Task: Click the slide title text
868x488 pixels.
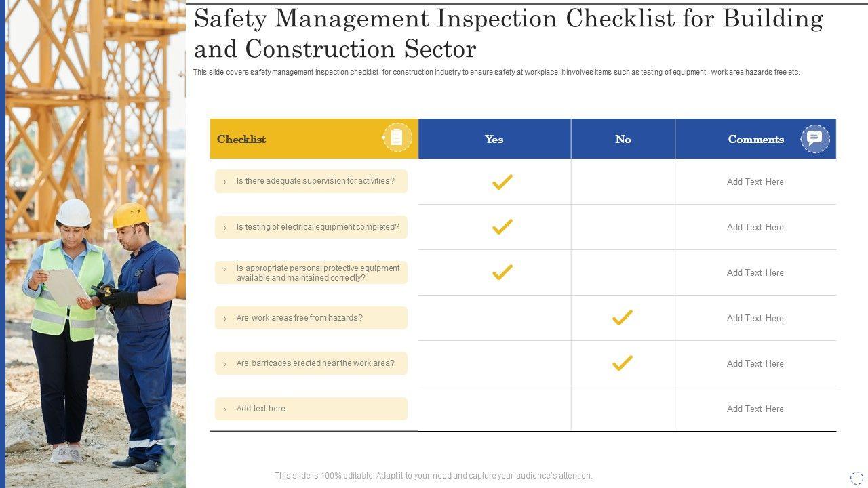Action: (507, 33)
